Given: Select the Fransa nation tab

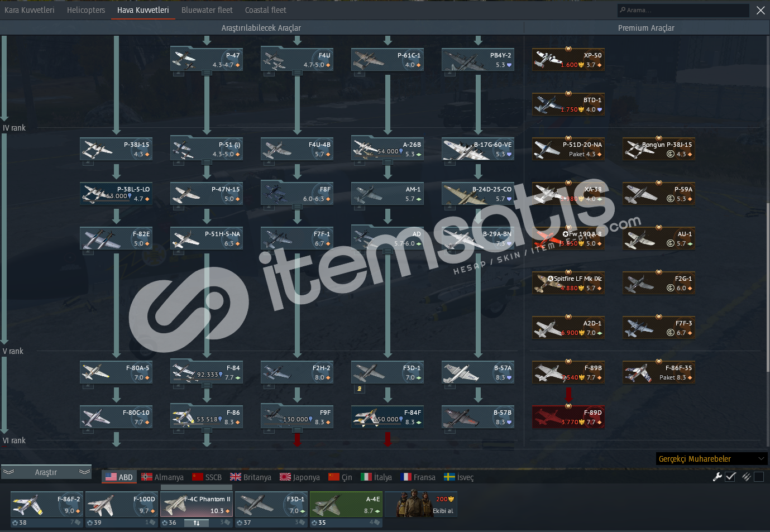Looking at the screenshot, I should [418, 477].
